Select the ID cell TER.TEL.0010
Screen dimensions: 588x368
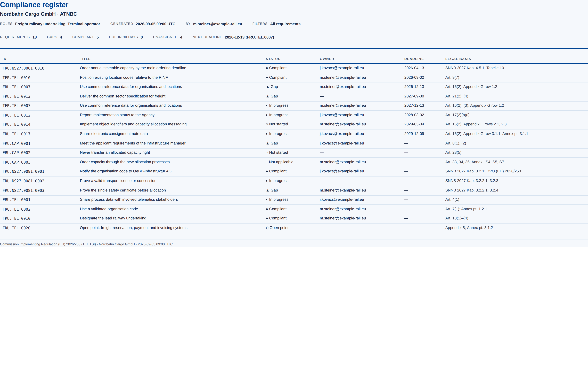[x=17, y=78]
